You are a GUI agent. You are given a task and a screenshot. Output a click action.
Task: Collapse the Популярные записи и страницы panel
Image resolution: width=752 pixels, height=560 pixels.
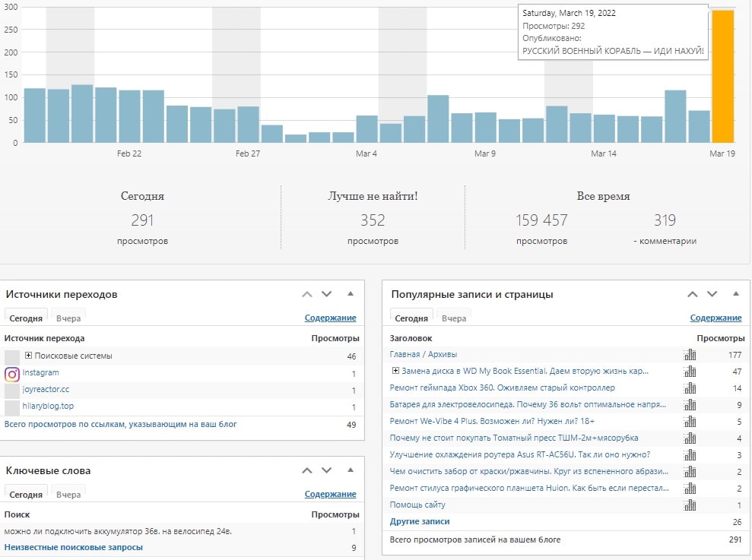pyautogui.click(x=735, y=294)
